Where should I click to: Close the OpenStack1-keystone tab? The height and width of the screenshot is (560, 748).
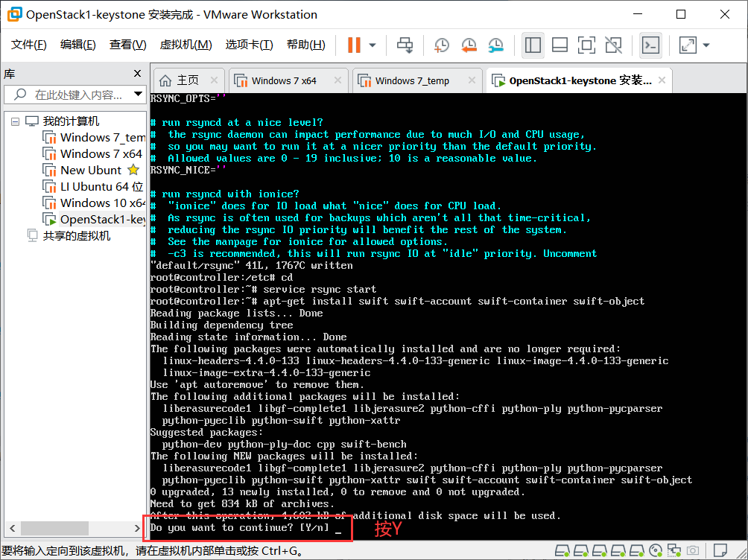(662, 80)
